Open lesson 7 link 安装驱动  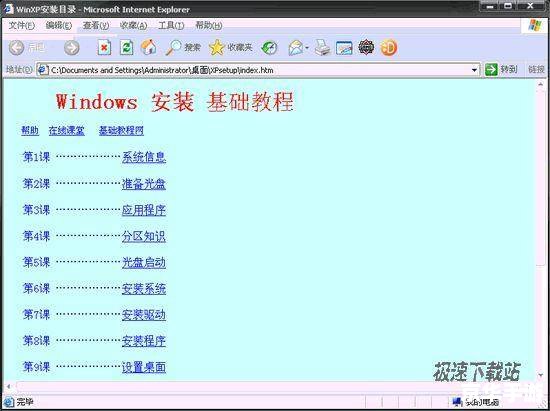(x=144, y=315)
